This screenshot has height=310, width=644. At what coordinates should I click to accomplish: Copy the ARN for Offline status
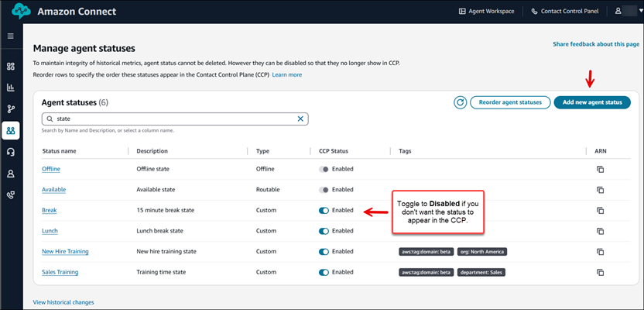[x=599, y=169]
